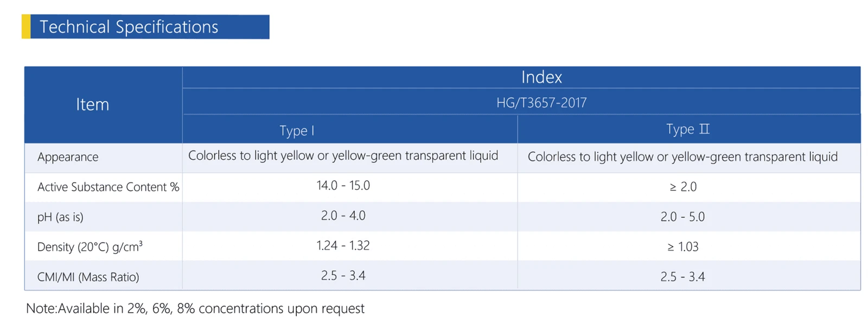Select the Active Substance Content % label
This screenshot has width=868, height=330.
108,187
